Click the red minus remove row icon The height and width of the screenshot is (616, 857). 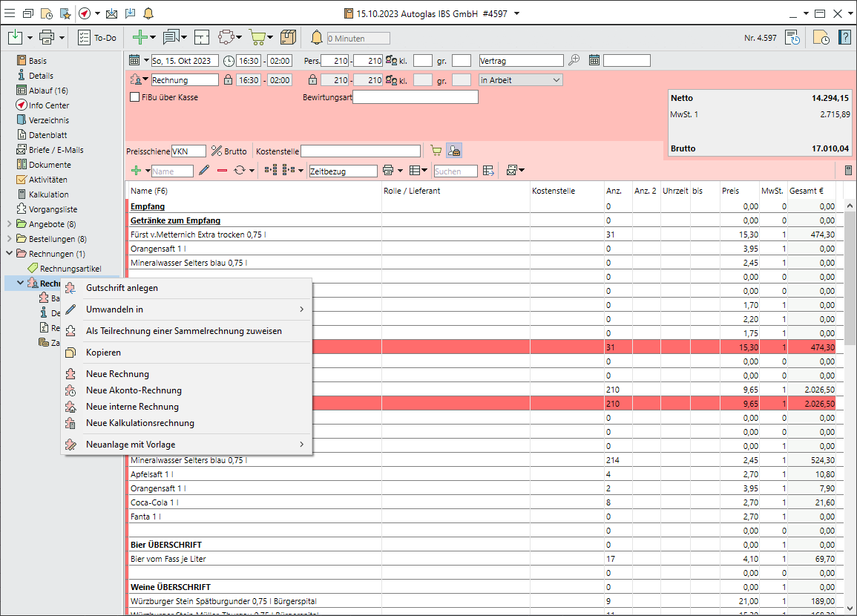coord(222,171)
